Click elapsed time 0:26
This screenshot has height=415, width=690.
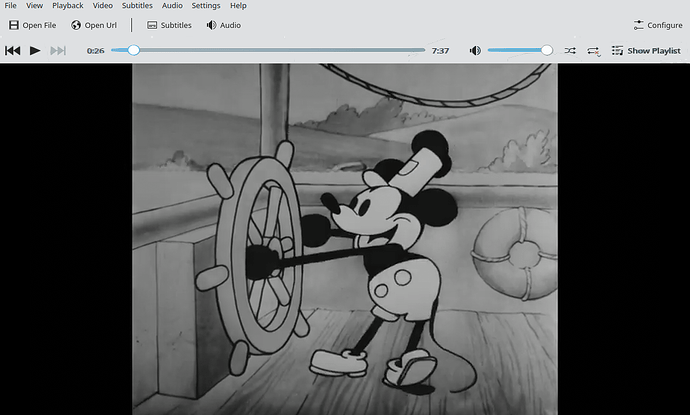tap(95, 51)
